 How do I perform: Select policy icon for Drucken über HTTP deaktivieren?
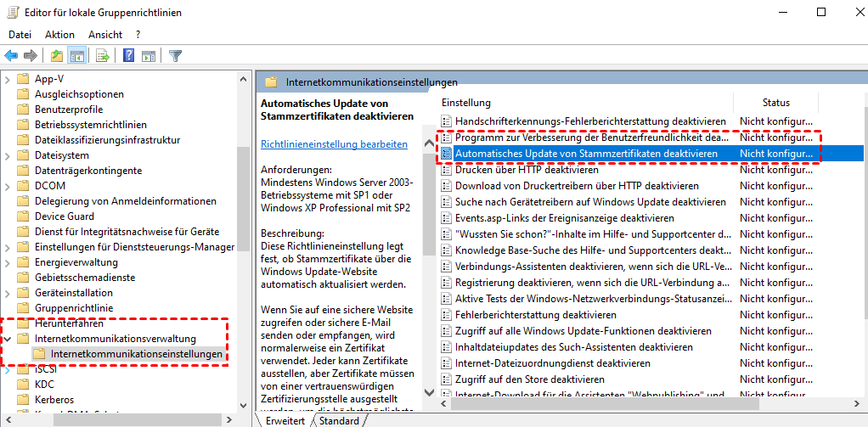coord(446,170)
